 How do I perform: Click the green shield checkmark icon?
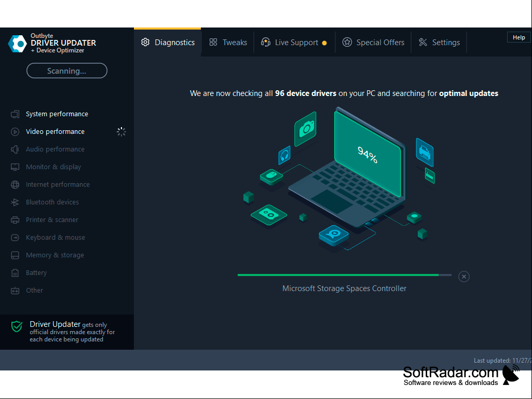[x=17, y=326]
